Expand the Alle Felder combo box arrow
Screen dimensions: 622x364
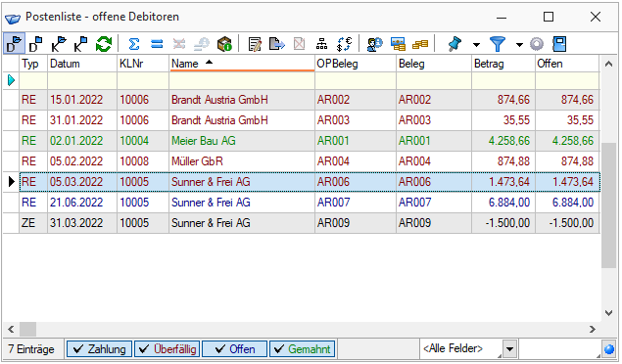509,349
